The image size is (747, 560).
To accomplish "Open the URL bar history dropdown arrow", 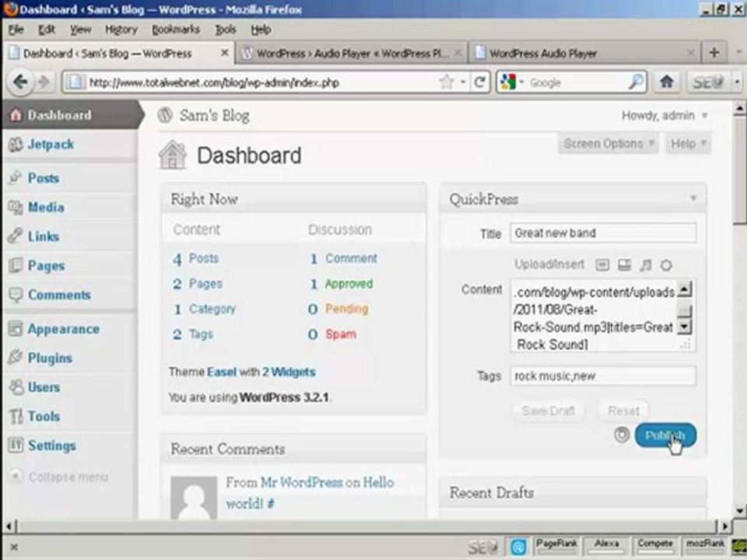I will pos(462,82).
